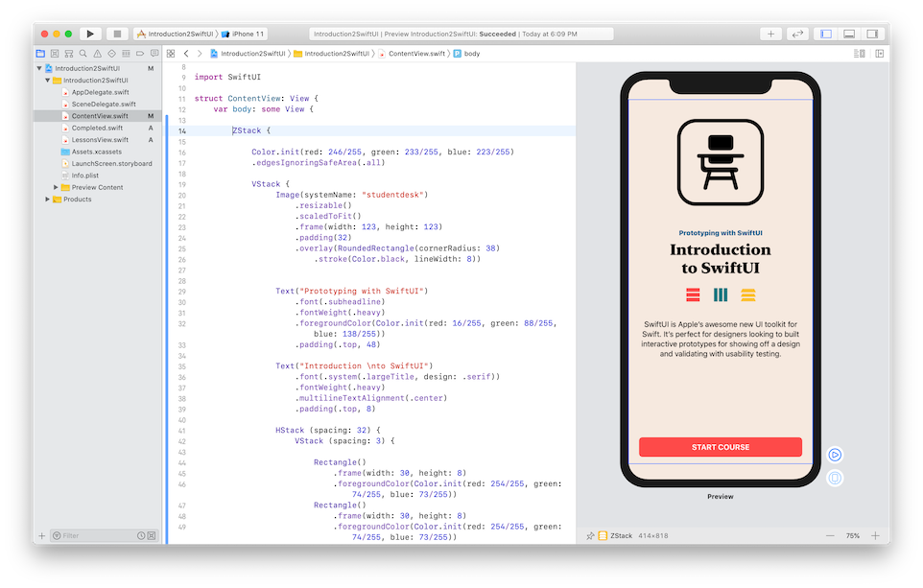Preview on device using the canvas device button
The image size is (923, 588).
[835, 478]
